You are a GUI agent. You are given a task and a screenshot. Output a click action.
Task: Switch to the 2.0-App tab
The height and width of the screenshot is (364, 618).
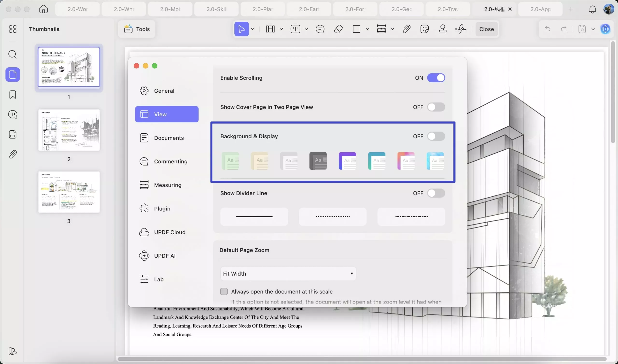[540, 9]
